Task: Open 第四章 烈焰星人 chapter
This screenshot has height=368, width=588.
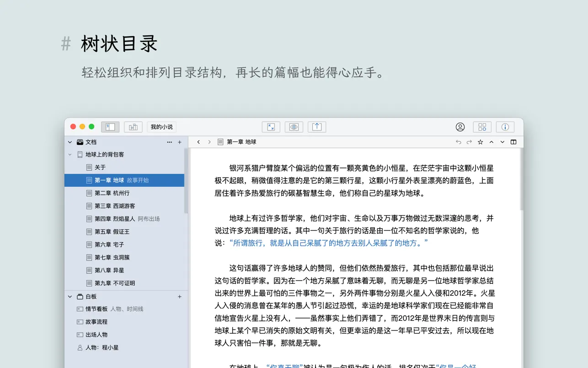Action: click(x=124, y=219)
